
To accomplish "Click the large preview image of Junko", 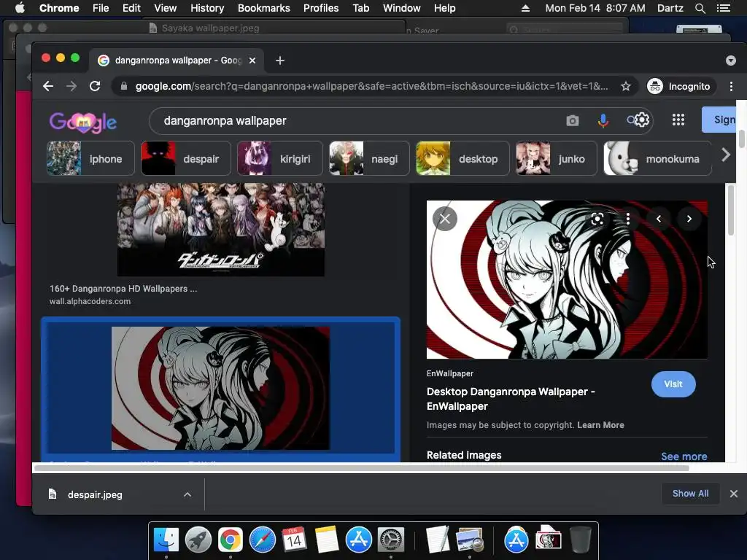I will [566, 279].
